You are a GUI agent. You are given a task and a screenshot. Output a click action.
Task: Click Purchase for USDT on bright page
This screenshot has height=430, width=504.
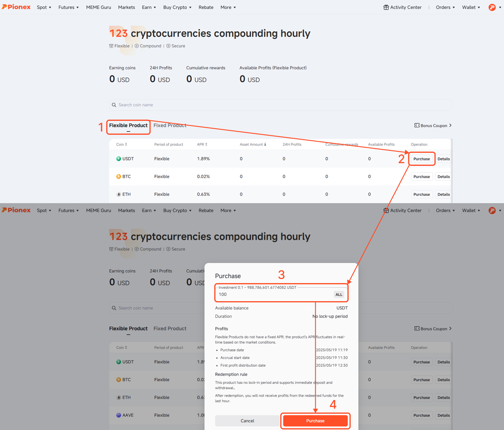click(x=422, y=159)
